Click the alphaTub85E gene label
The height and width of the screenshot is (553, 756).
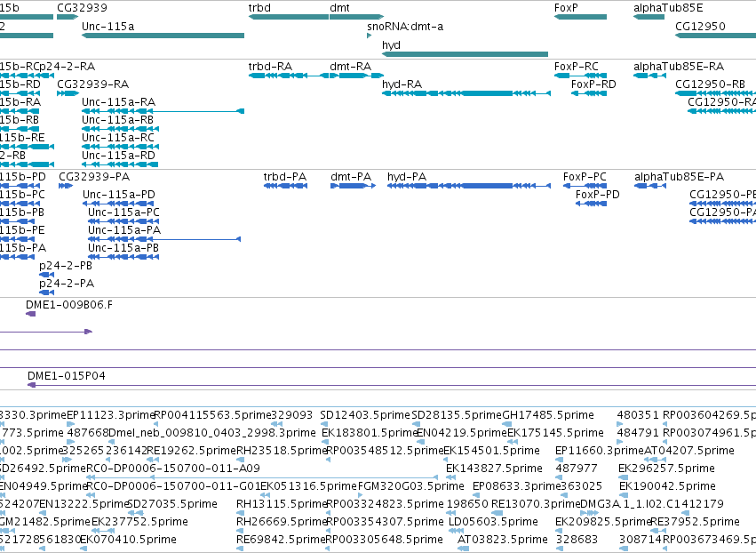(668, 8)
